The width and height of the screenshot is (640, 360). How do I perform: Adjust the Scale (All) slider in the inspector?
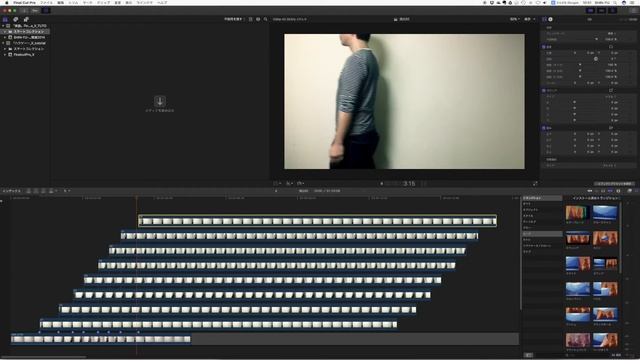(580, 64)
